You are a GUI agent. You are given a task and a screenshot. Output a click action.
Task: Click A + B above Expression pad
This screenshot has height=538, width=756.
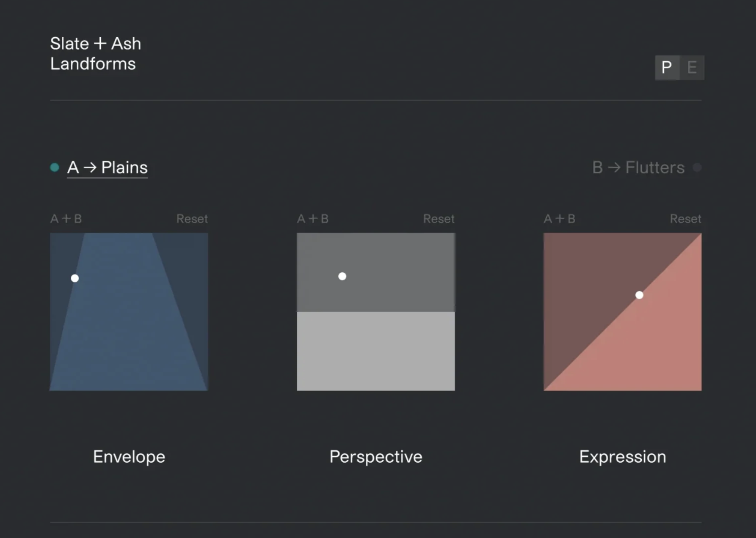click(559, 219)
